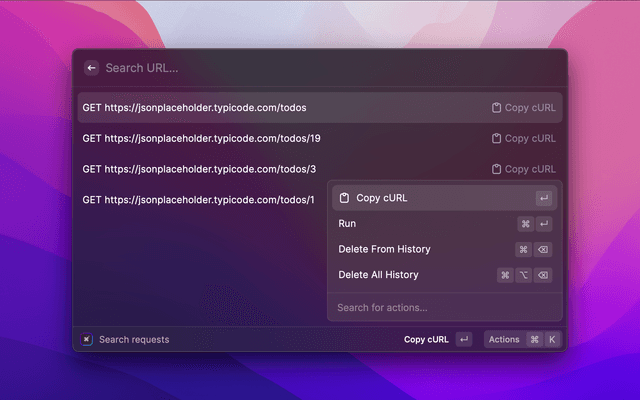Select Delete From History action
Screen dimensions: 640x400
(x=384, y=249)
